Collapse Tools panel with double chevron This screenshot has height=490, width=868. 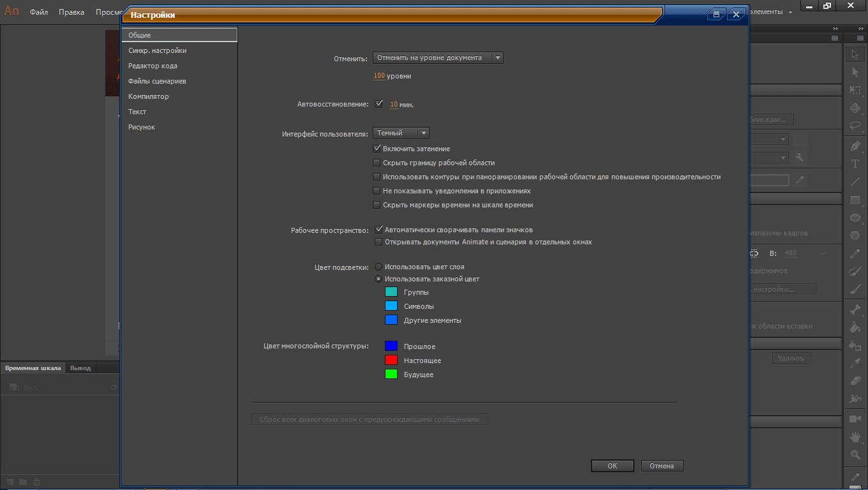click(x=860, y=29)
